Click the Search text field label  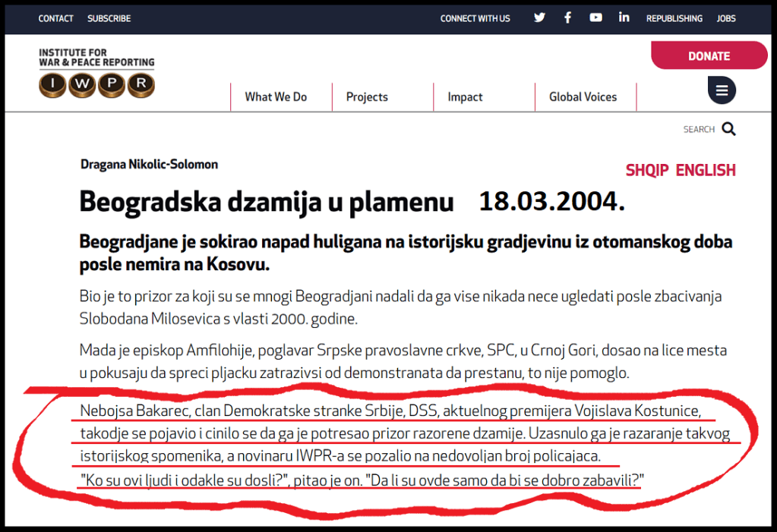pos(698,130)
